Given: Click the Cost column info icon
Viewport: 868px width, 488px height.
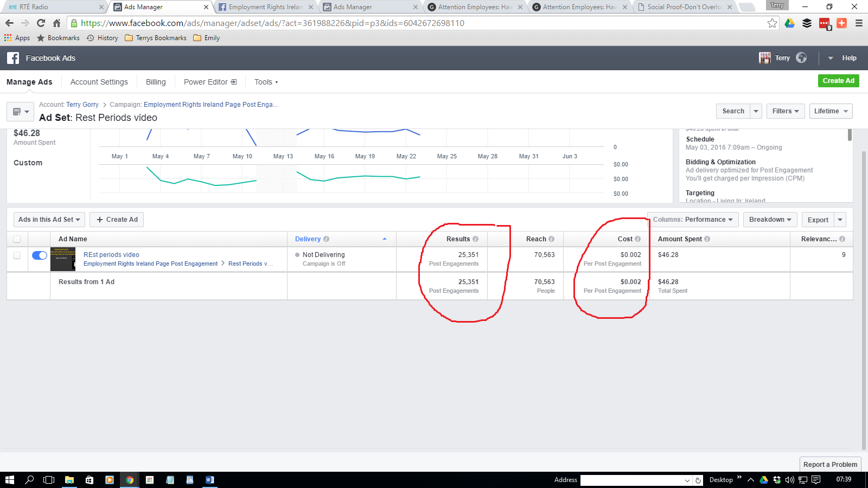Looking at the screenshot, I should click(638, 239).
